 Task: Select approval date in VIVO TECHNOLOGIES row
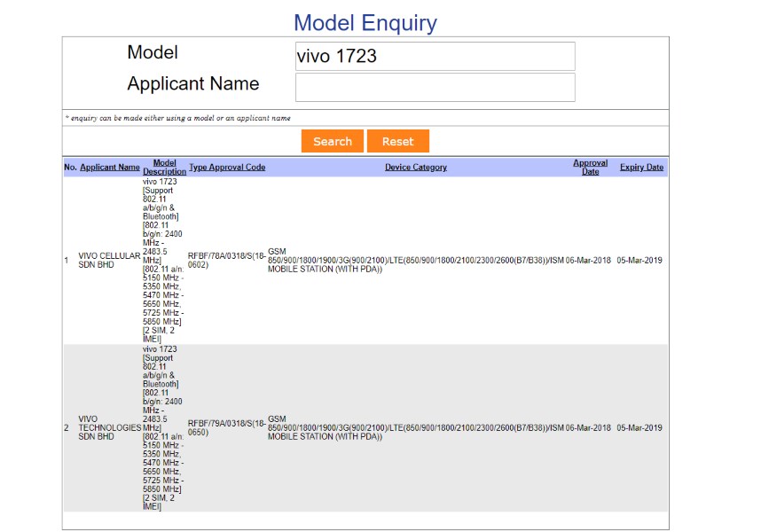coord(588,427)
